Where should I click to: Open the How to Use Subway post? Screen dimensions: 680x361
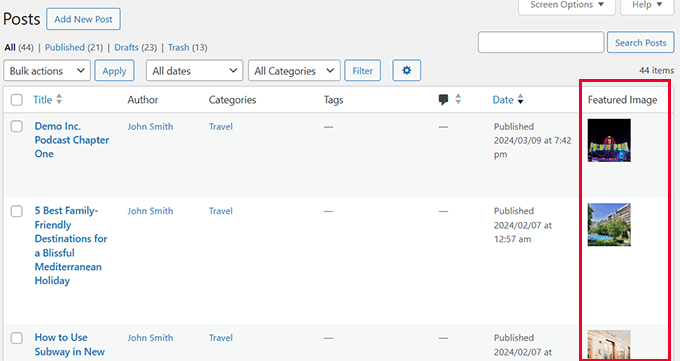pos(69,345)
